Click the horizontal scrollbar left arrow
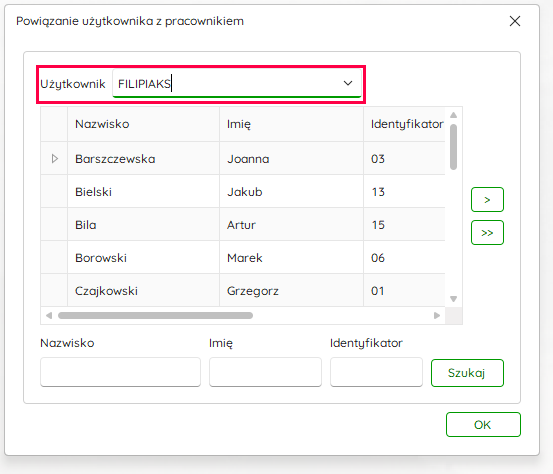 pos(49,315)
